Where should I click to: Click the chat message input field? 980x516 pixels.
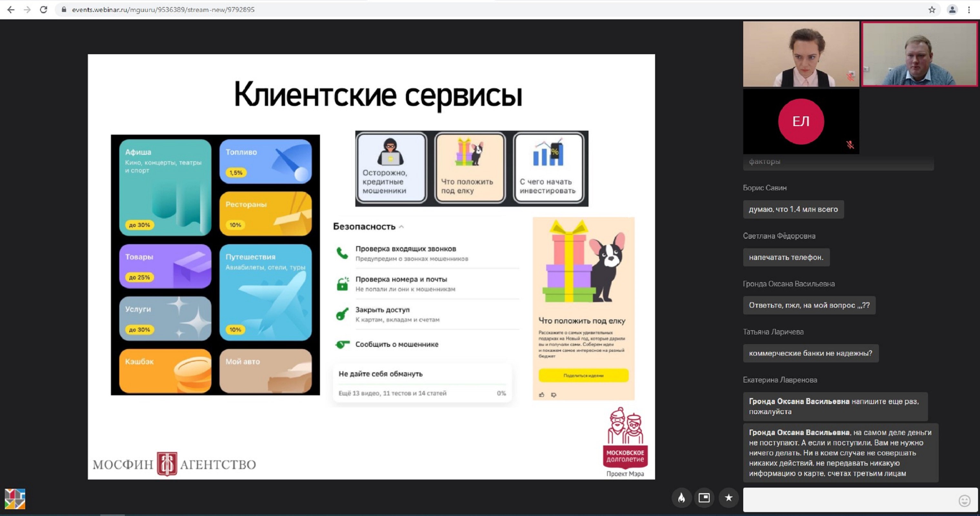(x=848, y=500)
